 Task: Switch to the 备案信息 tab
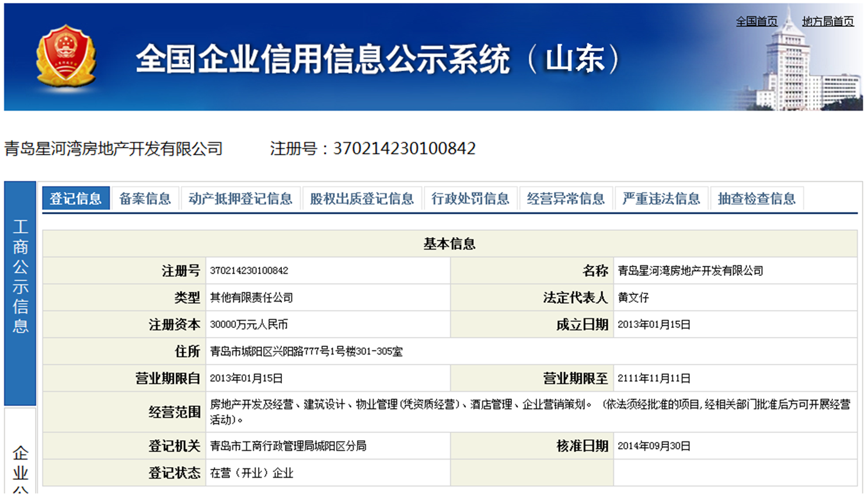[x=145, y=199]
